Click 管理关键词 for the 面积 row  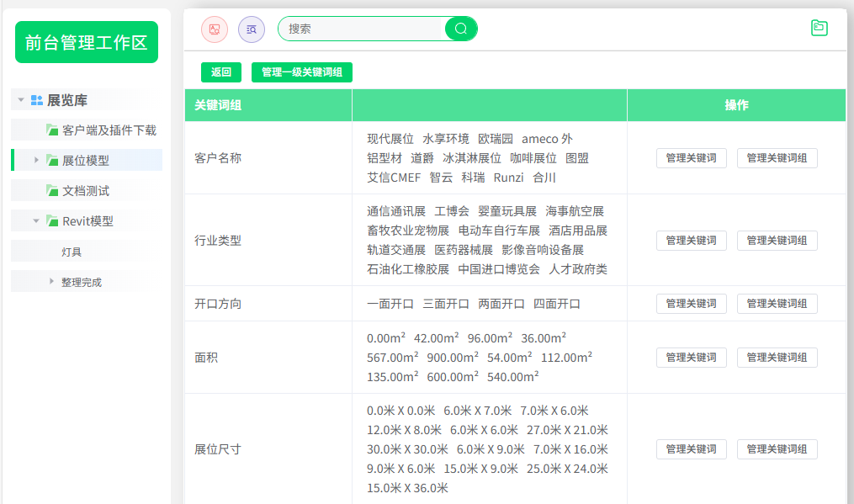(691, 357)
